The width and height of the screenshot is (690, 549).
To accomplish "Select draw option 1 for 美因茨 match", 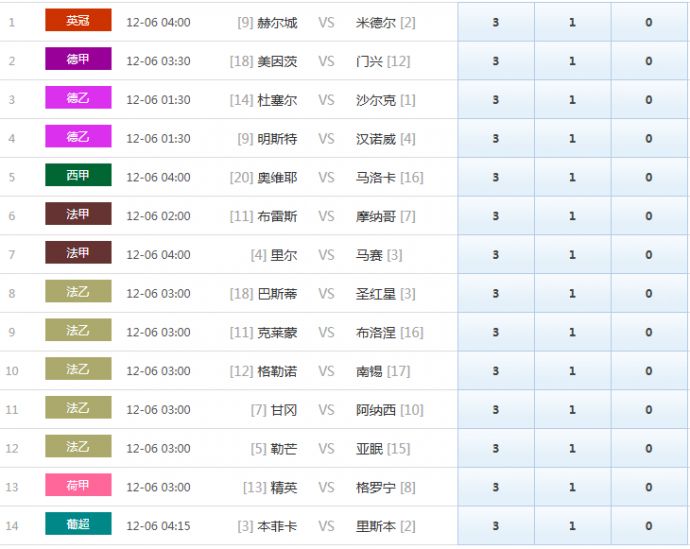I will coord(572,61).
